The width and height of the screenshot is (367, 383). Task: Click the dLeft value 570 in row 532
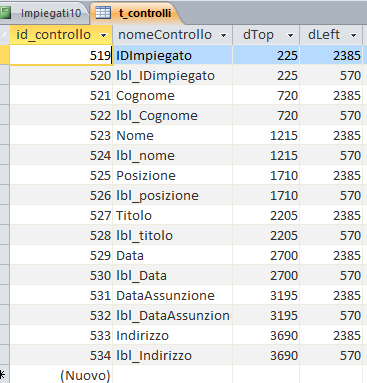pyautogui.click(x=331, y=315)
